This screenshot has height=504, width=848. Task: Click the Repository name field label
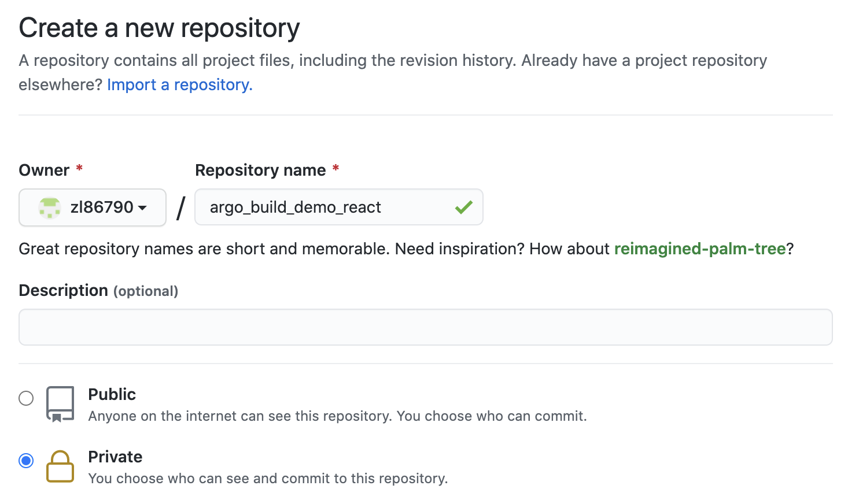(260, 170)
